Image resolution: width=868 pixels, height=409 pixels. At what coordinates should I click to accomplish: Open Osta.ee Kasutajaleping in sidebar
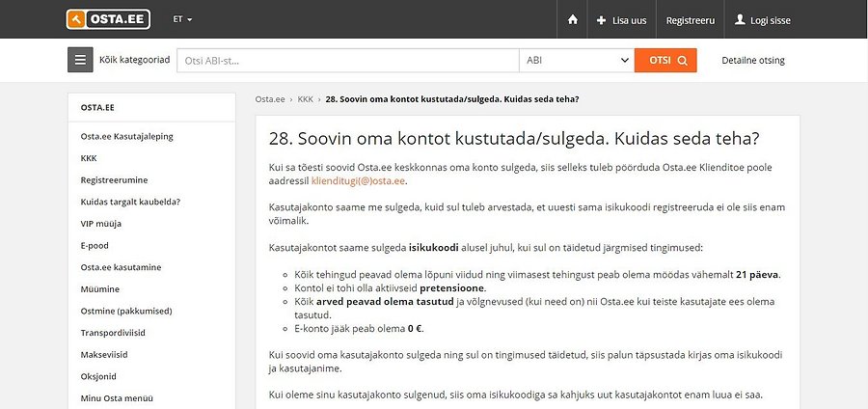coord(126,136)
